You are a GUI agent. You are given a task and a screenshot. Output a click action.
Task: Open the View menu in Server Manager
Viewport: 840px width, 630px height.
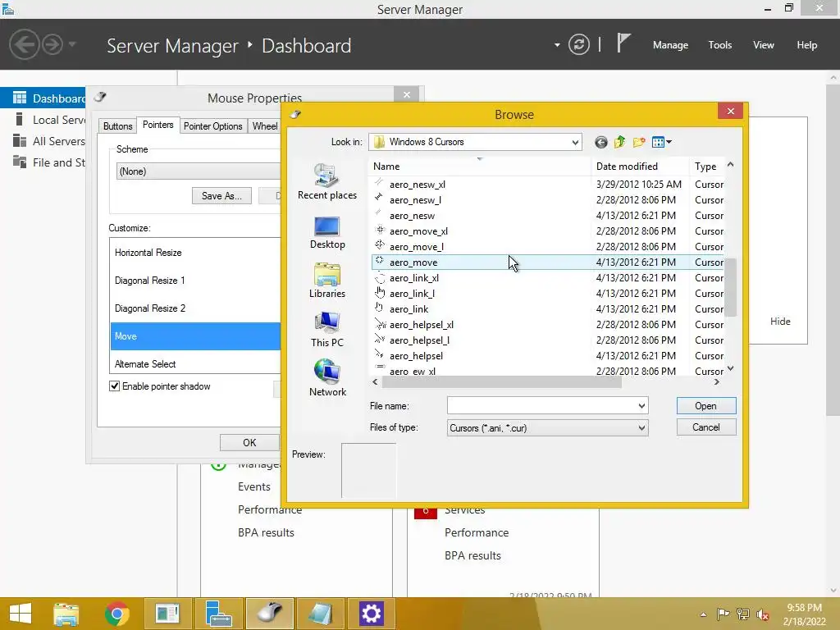point(764,45)
